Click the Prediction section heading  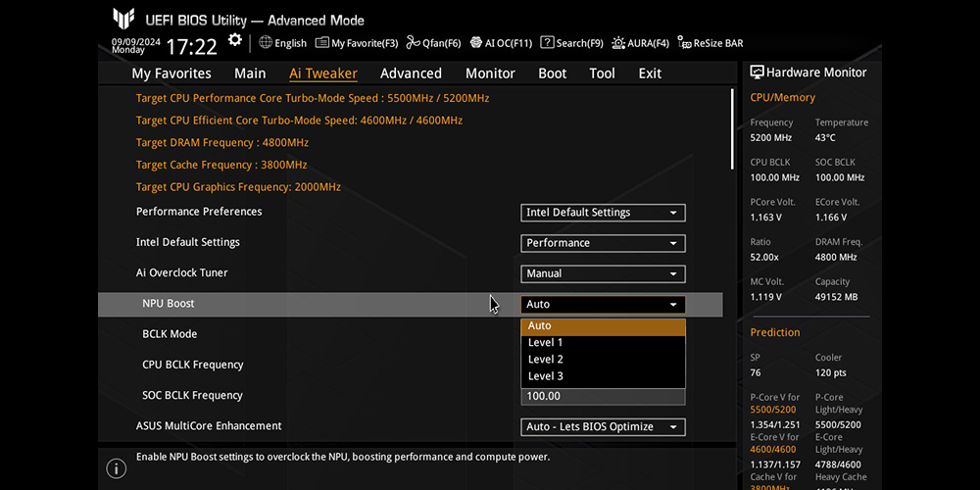[775, 332]
